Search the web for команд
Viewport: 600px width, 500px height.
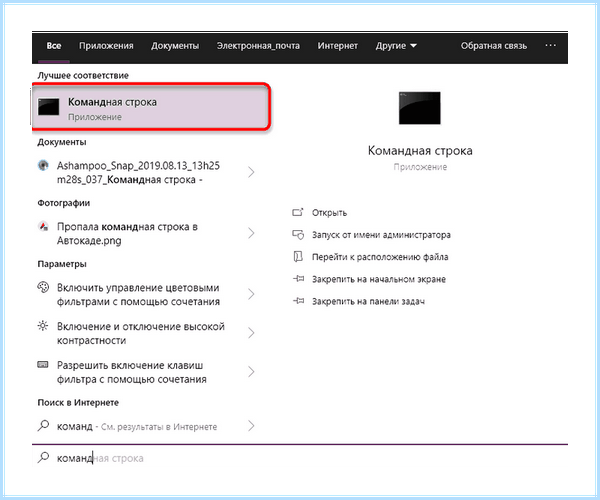[137, 426]
